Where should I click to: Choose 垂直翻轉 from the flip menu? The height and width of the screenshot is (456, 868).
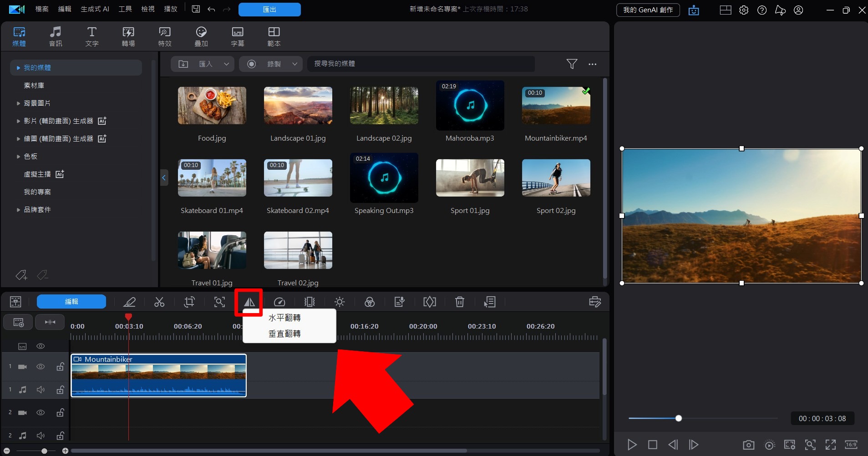pyautogui.click(x=284, y=334)
